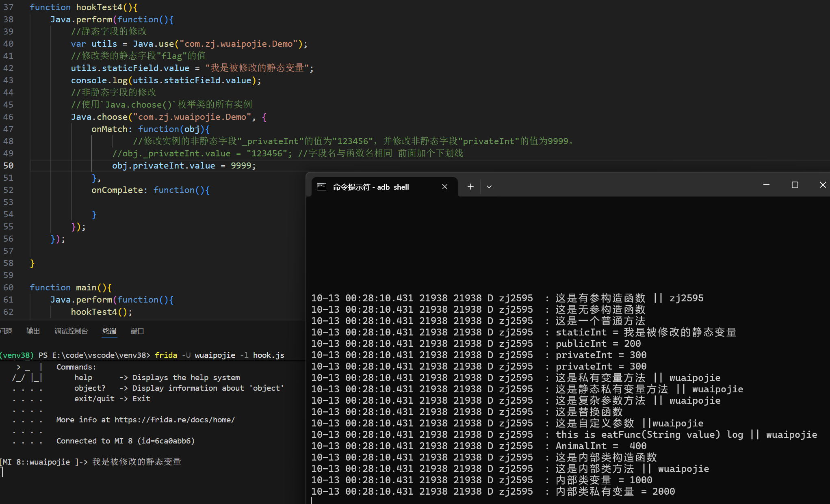830x504 pixels.
Task: Expand the terminal profile dropdown chevron
Action: pyautogui.click(x=489, y=187)
